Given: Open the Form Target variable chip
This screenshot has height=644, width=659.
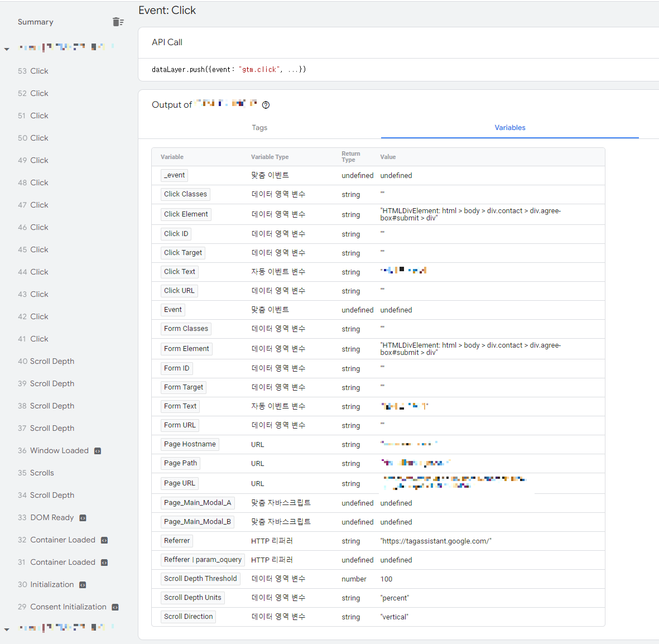Looking at the screenshot, I should [183, 387].
